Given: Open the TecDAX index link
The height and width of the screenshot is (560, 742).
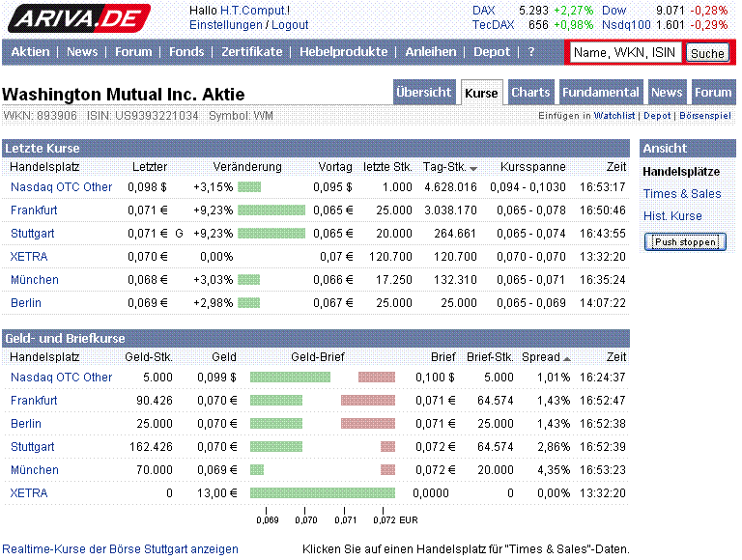Looking at the screenshot, I should coord(493,24).
